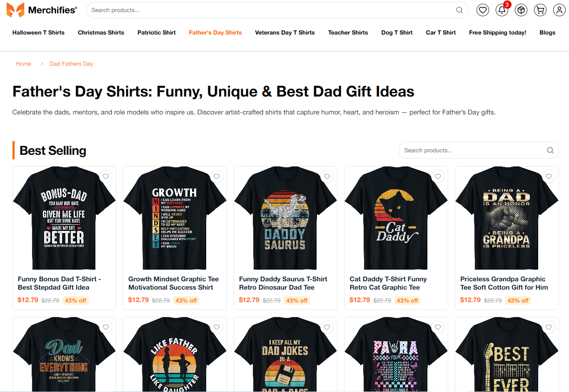Toggle the wishlist heart on the Cat Daddy tee
This screenshot has height=392, width=569.
click(x=438, y=176)
